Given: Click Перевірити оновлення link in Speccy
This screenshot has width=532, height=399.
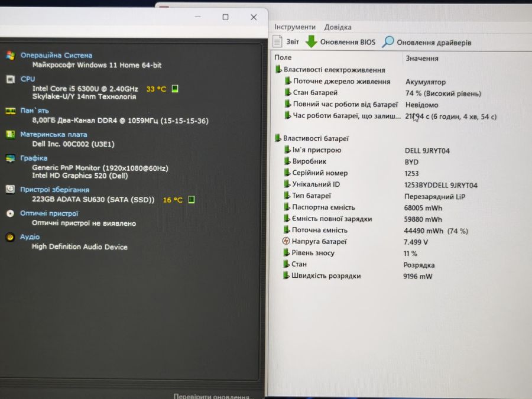Looking at the screenshot, I should [x=213, y=395].
